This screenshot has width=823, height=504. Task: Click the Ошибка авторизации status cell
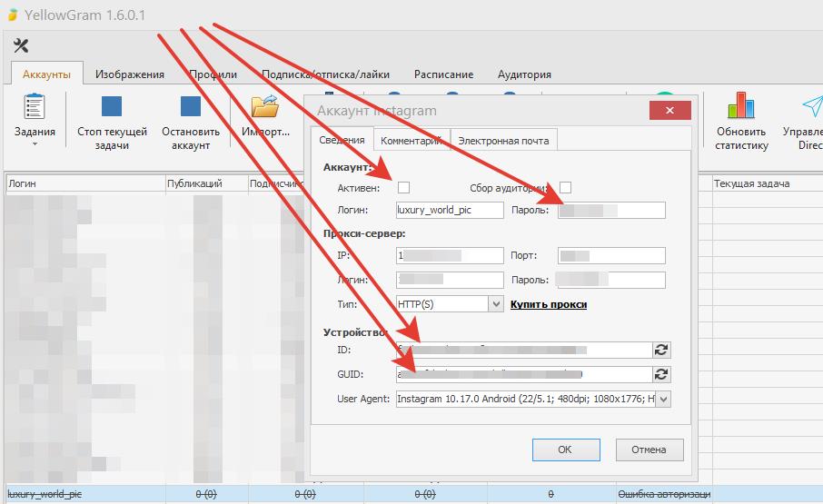click(x=664, y=494)
